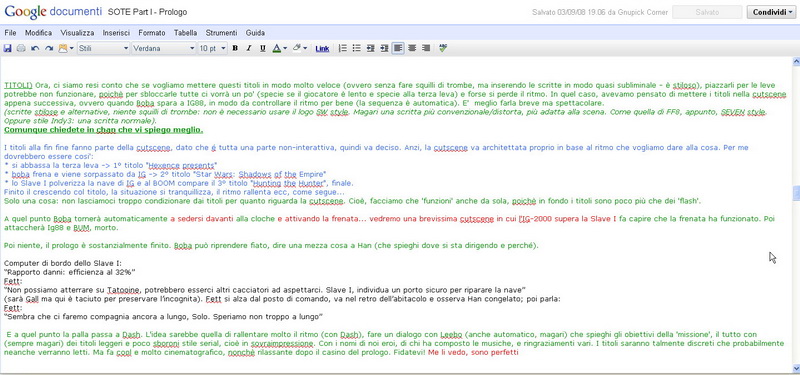
Task: Redo the last undone action
Action: 49,48
